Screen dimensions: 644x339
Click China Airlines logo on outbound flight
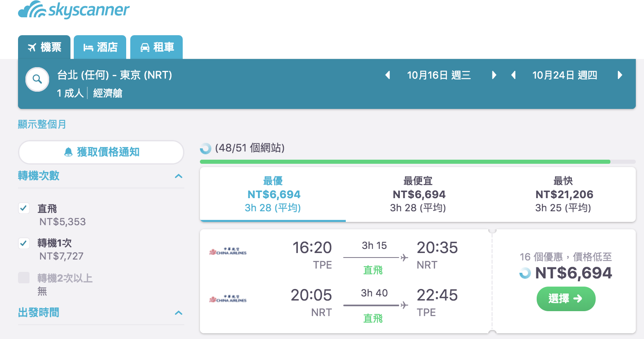(228, 251)
